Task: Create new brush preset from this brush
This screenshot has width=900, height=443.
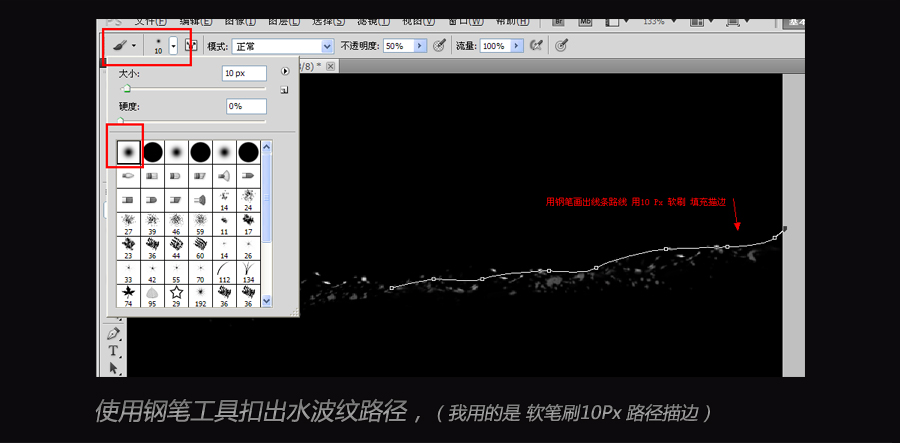Action: 285,90
